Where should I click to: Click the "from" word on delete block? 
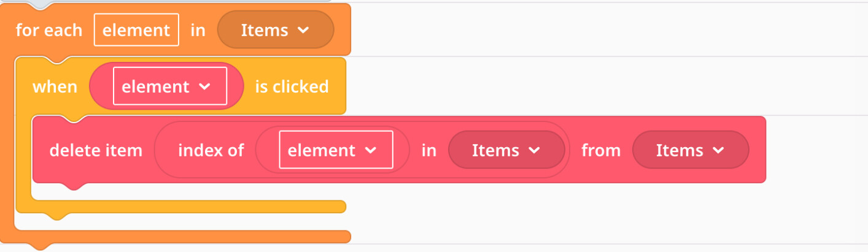pos(601,150)
